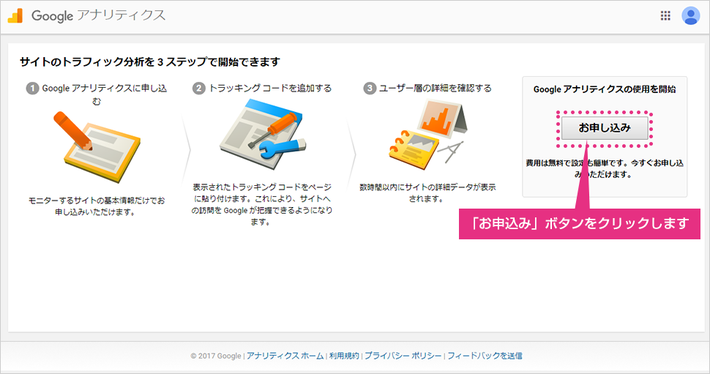Click the arrow separator after step 1

tap(186, 149)
